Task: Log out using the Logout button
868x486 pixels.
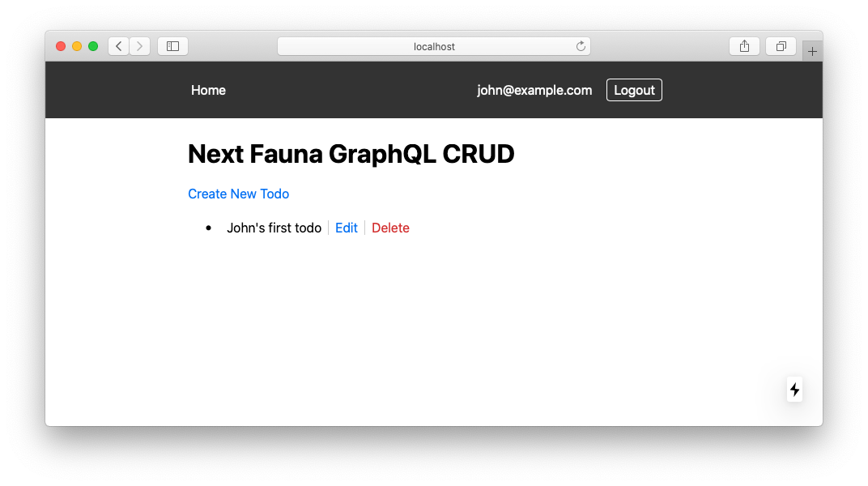Action: (x=634, y=90)
